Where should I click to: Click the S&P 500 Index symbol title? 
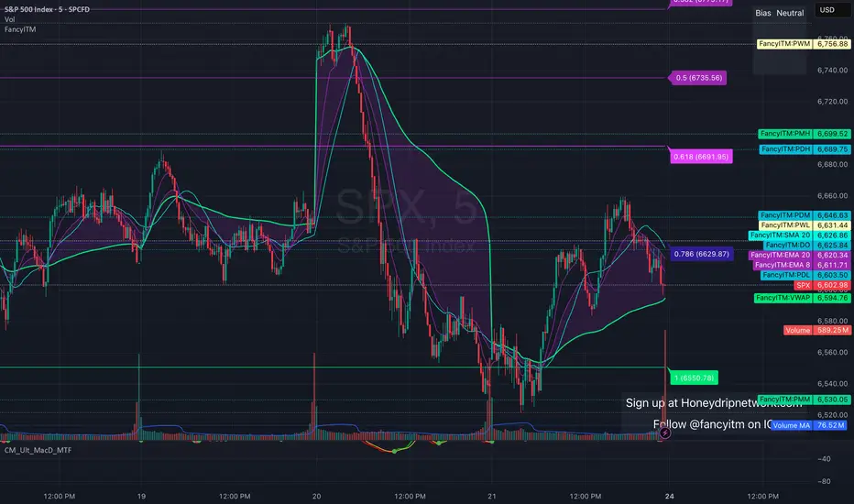click(48, 9)
